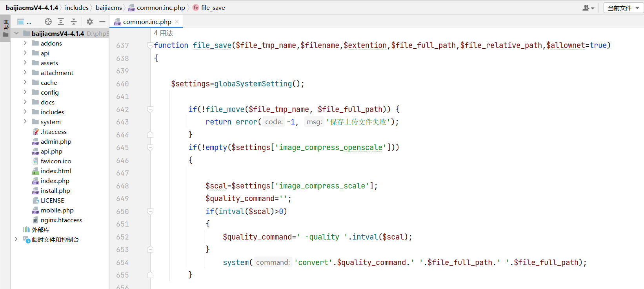Hide the project panel with the minus icon
The width and height of the screenshot is (644, 289).
click(102, 22)
